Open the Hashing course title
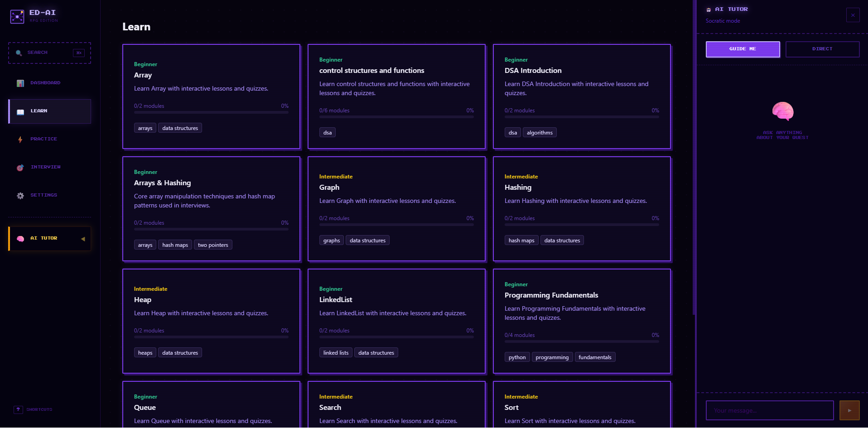This screenshot has height=428, width=868. [x=518, y=187]
